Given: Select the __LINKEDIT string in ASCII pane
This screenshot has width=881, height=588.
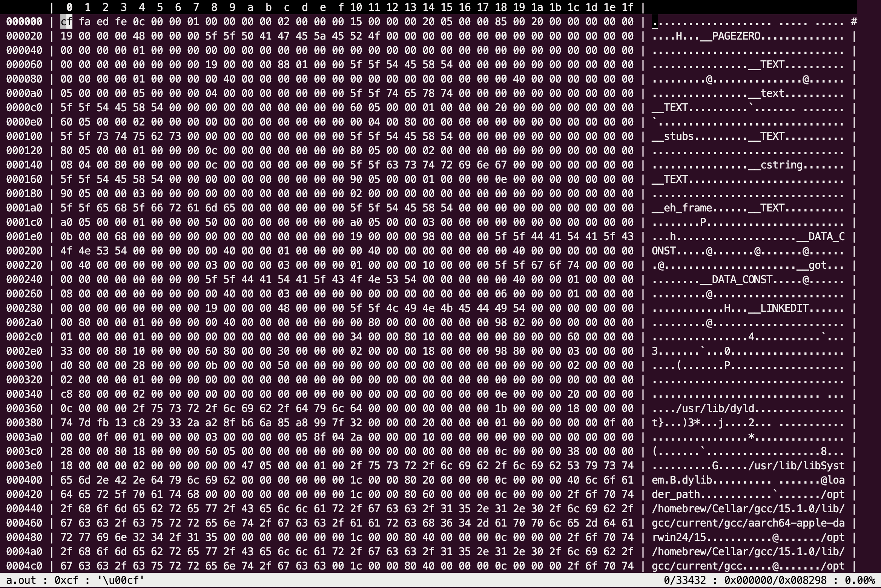Looking at the screenshot, I should 778,308.
